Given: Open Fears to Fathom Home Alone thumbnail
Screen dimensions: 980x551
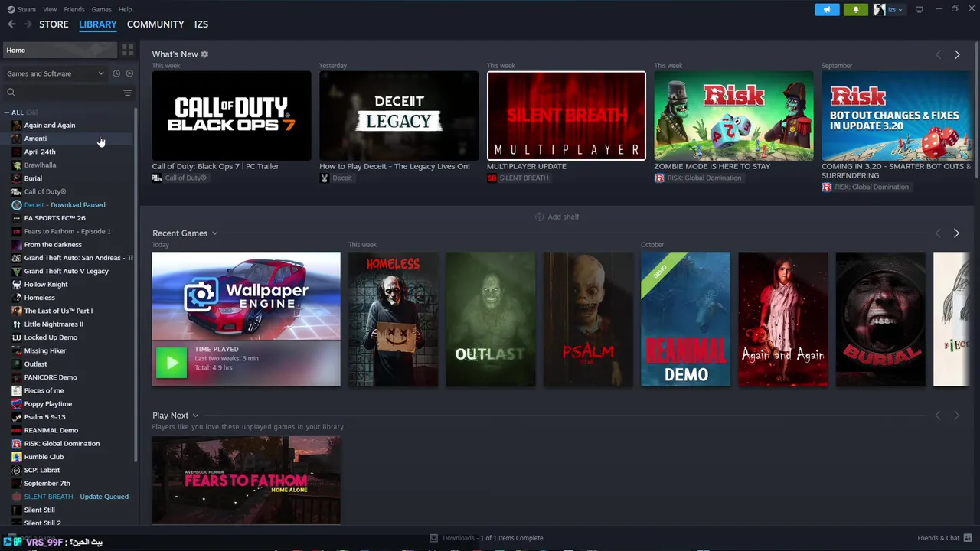Looking at the screenshot, I should [246, 480].
